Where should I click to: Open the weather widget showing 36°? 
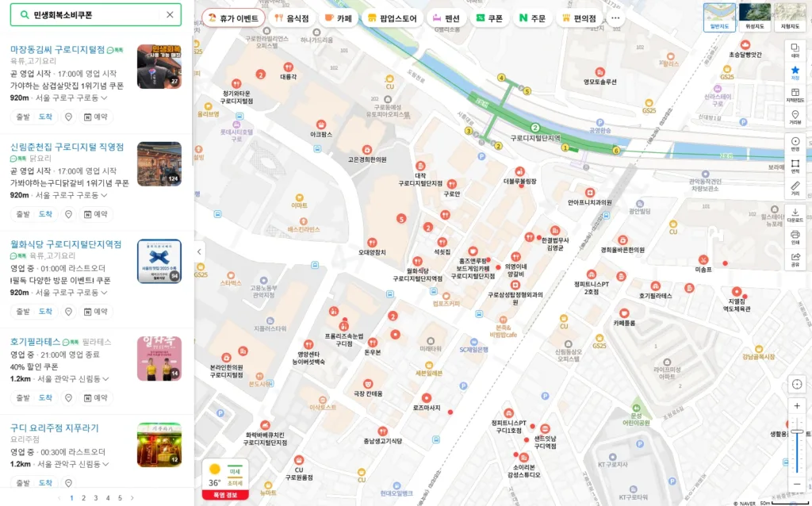(x=224, y=479)
